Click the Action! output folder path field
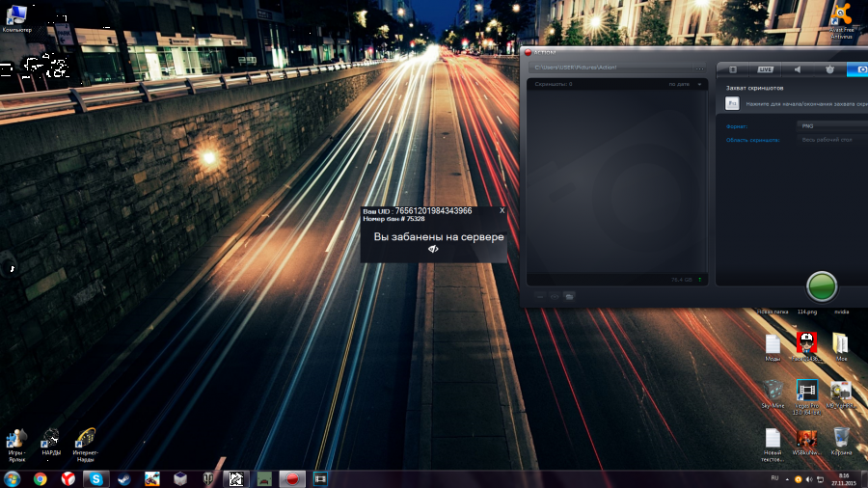The width and height of the screenshot is (868, 488). tap(611, 68)
